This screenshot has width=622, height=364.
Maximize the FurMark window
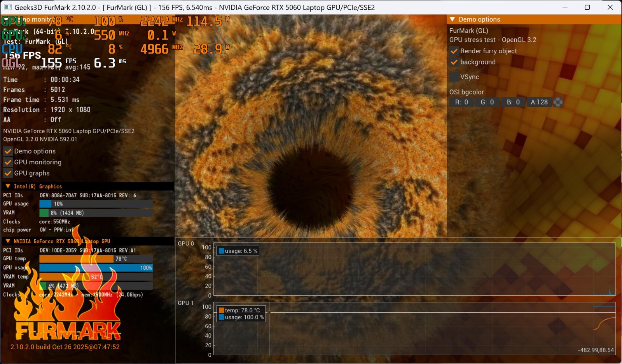pyautogui.click(x=587, y=7)
